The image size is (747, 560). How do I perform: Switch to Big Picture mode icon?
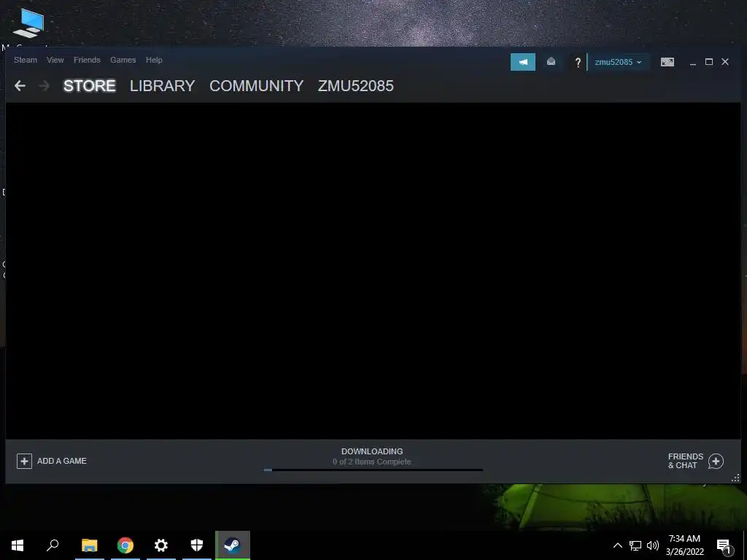[x=667, y=62]
